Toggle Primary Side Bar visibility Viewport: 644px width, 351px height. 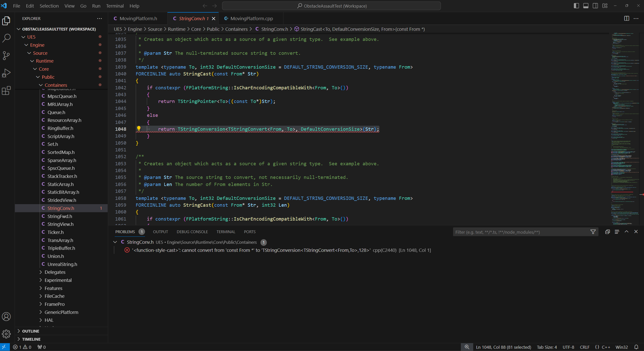point(576,6)
